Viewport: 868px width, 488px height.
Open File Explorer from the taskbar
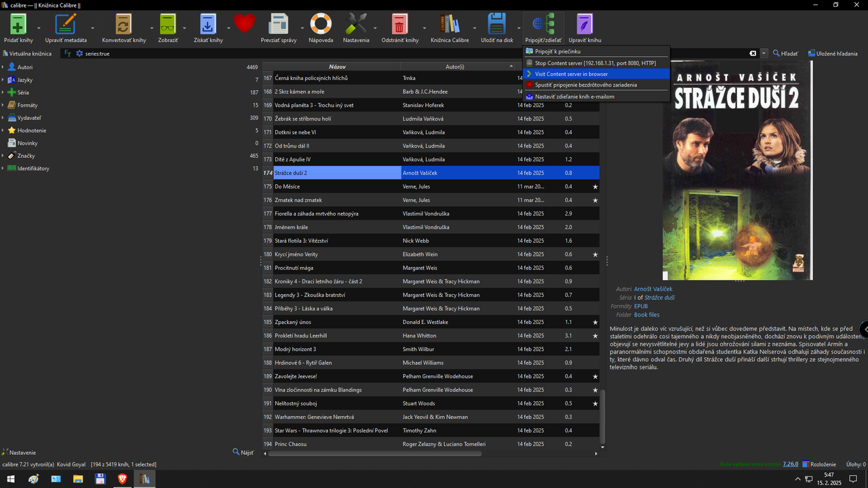78,479
